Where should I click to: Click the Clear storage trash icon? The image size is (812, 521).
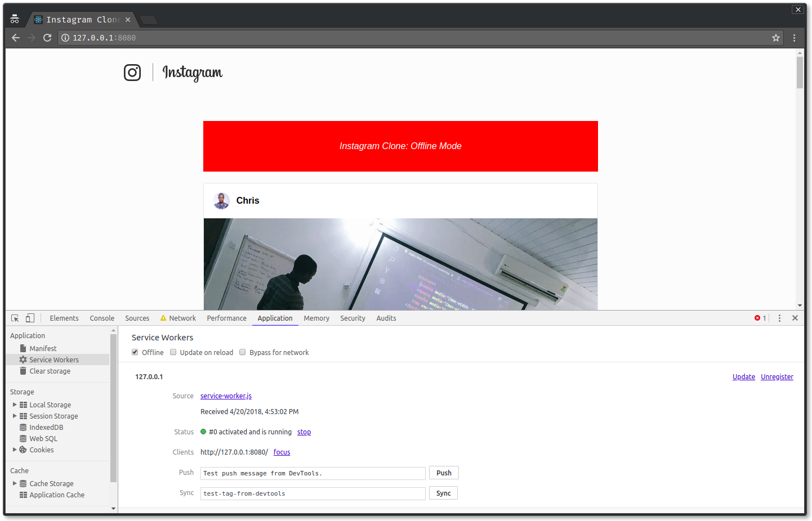click(x=23, y=371)
